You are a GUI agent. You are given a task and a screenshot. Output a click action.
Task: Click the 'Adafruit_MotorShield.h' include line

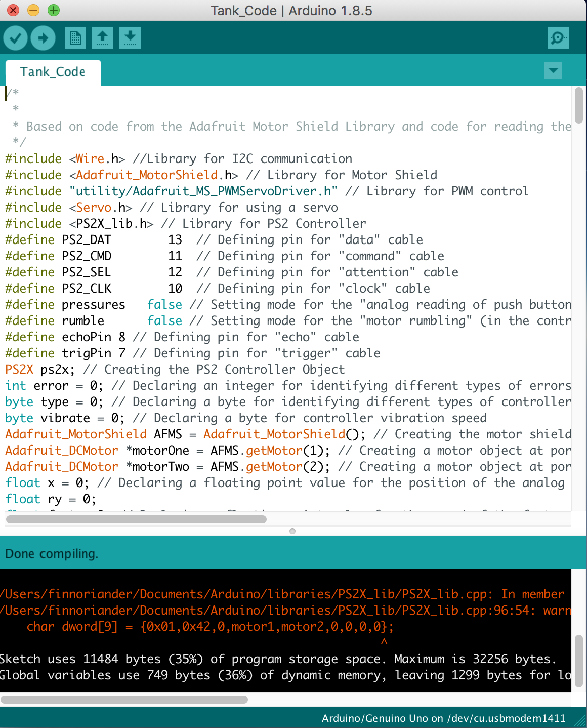tap(221, 175)
